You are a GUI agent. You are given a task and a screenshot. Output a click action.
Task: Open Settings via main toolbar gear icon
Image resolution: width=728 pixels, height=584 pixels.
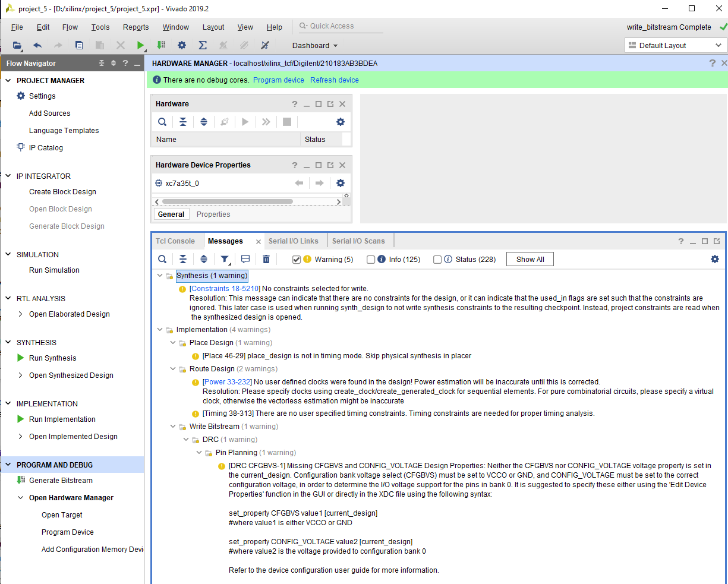pos(182,45)
